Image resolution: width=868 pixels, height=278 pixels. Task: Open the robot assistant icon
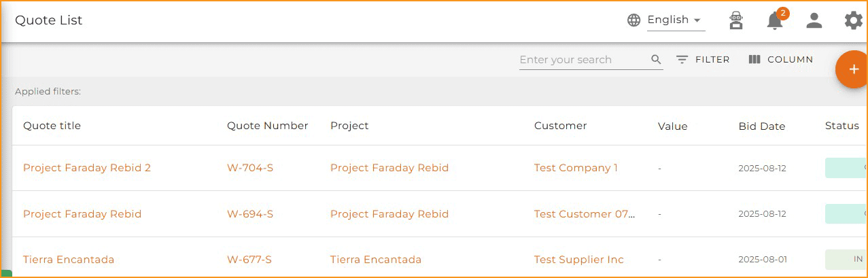point(735,20)
